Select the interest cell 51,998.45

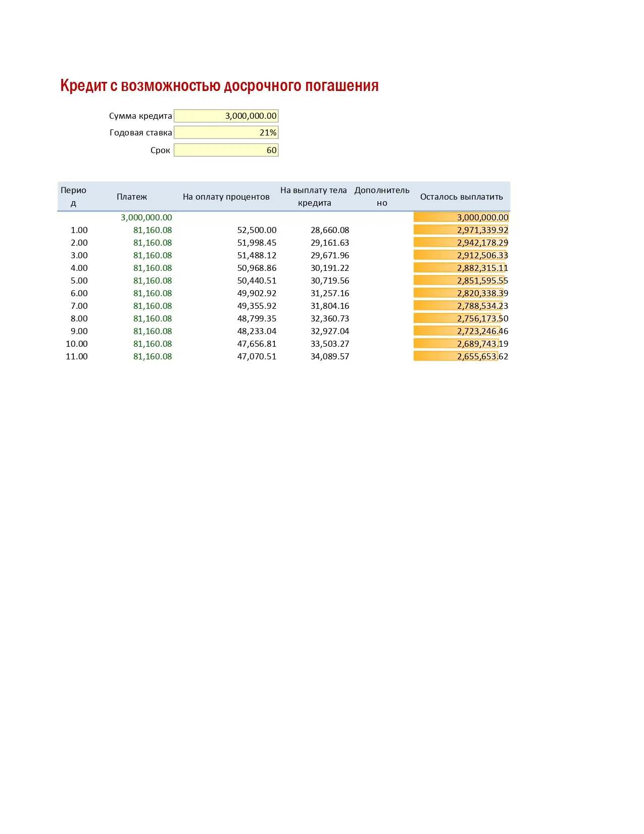[257, 243]
